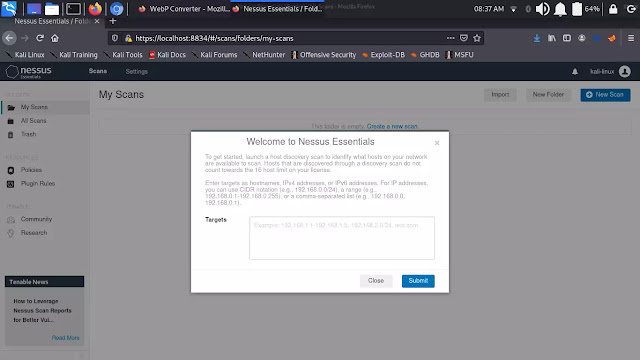Open the Firefox hamburger menu
Image resolution: width=640 pixels, height=360 pixels.
(x=631, y=38)
